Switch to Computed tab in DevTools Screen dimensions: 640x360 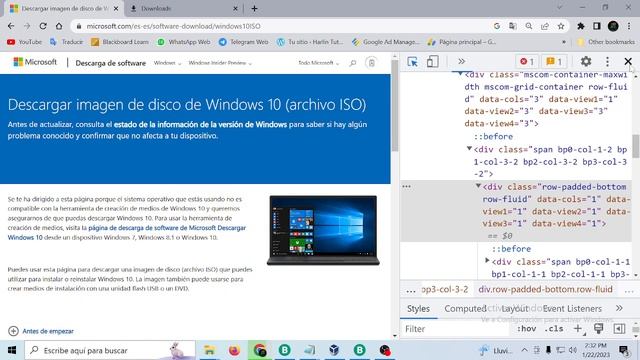point(465,309)
